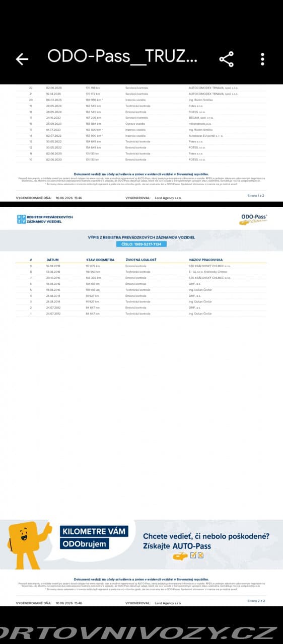Select the odometer value 170 198 km

tap(93, 88)
